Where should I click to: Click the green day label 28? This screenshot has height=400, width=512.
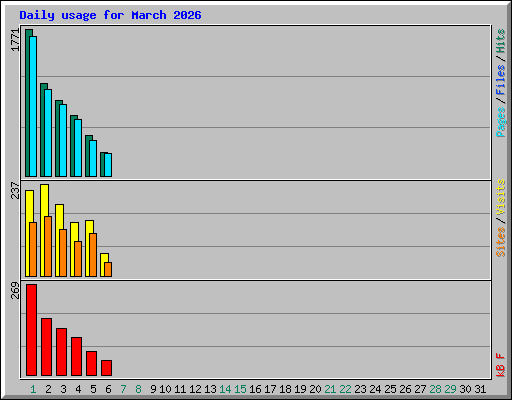[435, 389]
